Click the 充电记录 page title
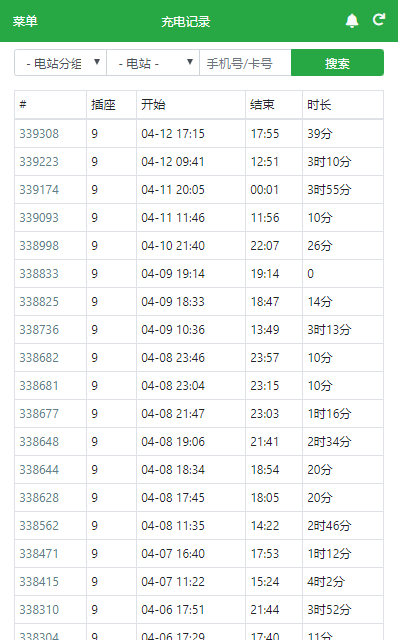 click(x=186, y=21)
